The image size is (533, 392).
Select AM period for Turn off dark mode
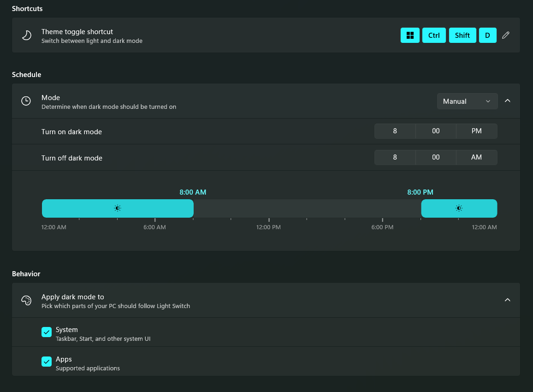point(476,158)
